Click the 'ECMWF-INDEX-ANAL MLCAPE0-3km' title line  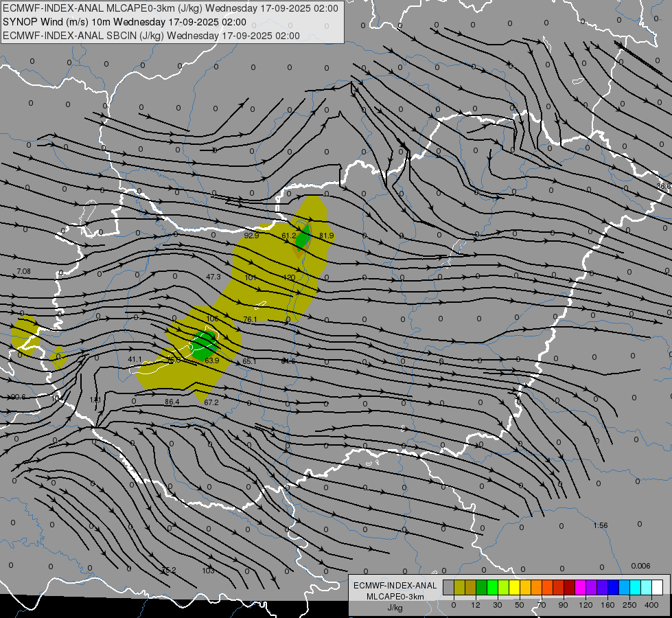pos(170,8)
